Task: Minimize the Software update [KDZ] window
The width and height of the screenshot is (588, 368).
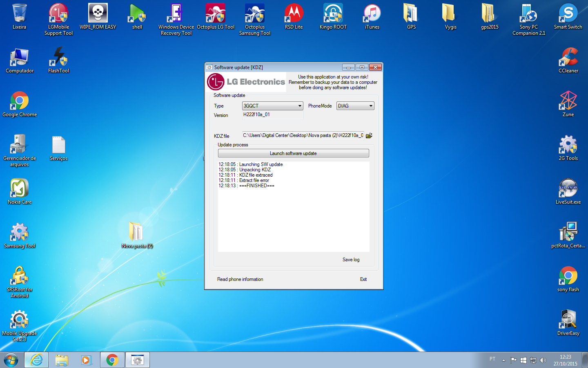Action: pyautogui.click(x=348, y=67)
